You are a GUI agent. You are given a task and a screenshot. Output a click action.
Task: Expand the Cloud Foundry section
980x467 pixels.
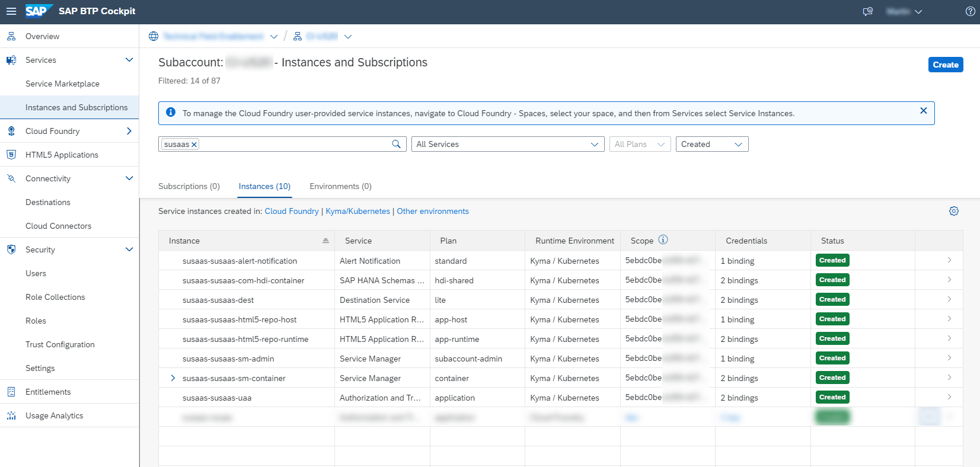pyautogui.click(x=129, y=131)
